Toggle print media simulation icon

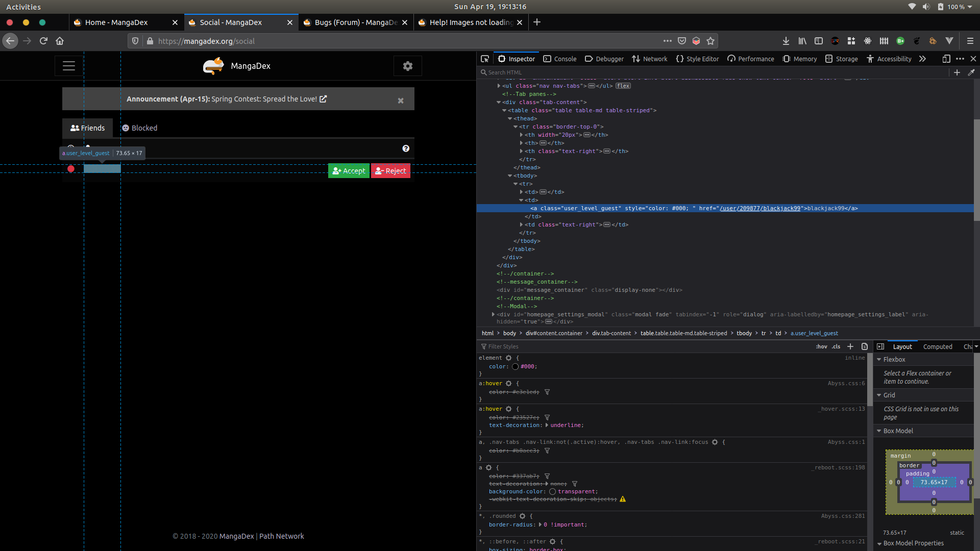coord(865,346)
